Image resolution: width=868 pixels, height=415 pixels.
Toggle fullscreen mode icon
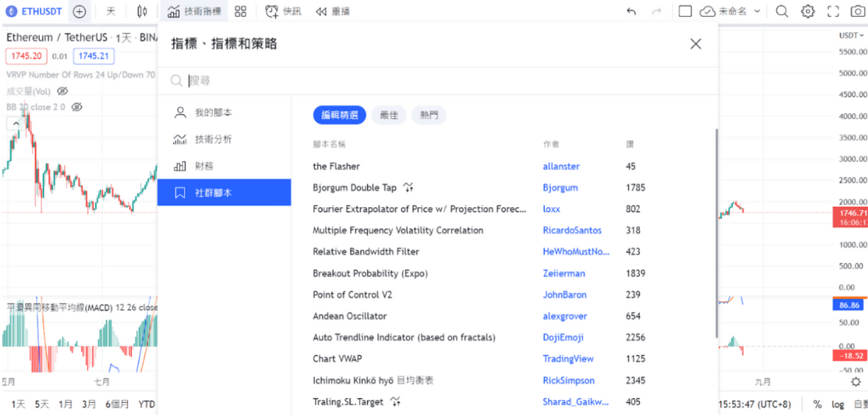pyautogui.click(x=833, y=12)
